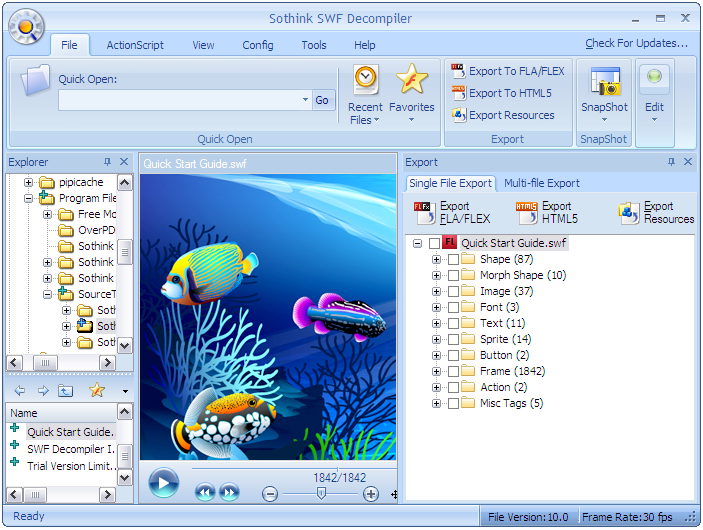
Task: Open the Tools ribbon tab
Action: coord(314,45)
